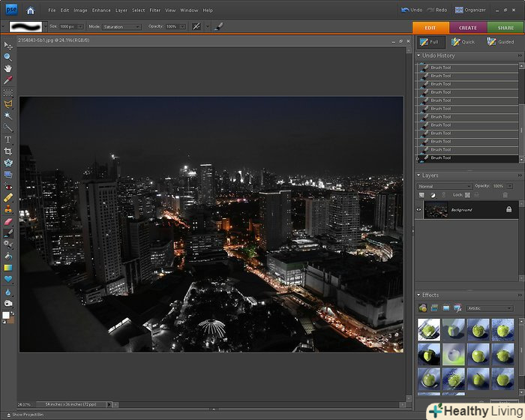Pick the Eyedropper tool
The width and height of the screenshot is (525, 420).
point(8,79)
